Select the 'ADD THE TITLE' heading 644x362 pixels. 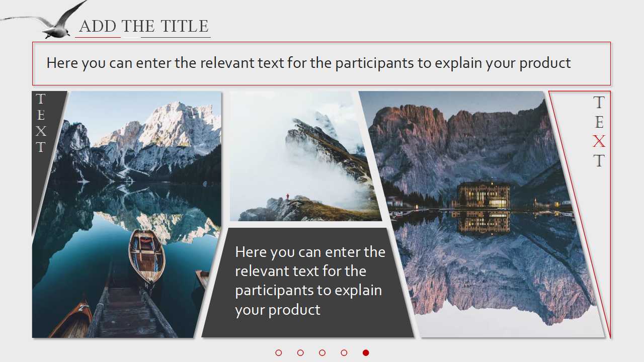tap(143, 26)
